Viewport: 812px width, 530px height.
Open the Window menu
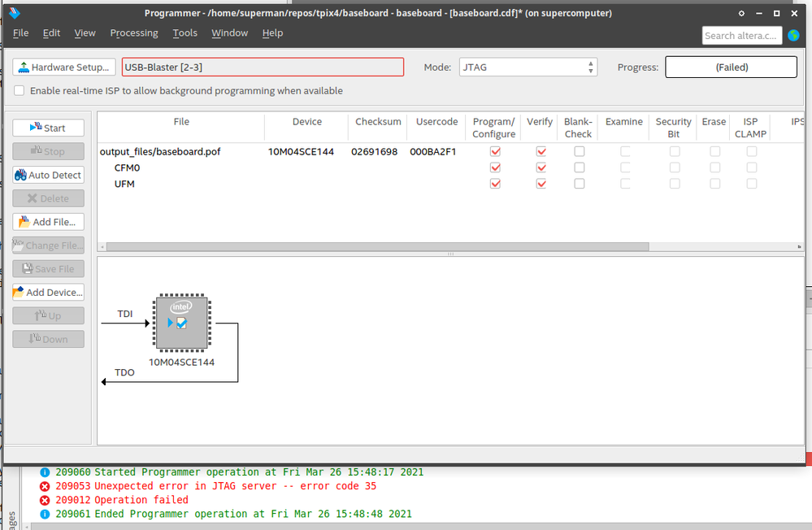click(x=229, y=33)
